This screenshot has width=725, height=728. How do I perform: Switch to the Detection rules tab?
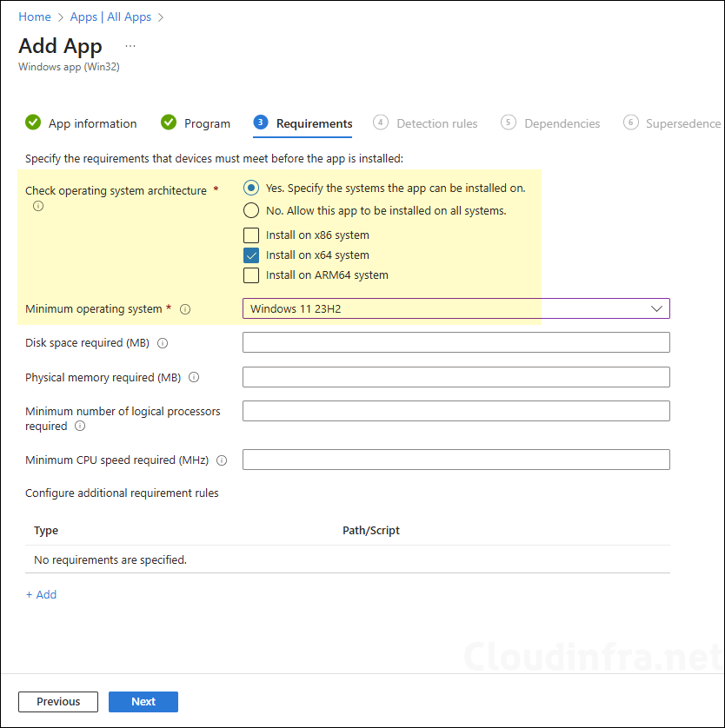(x=437, y=122)
